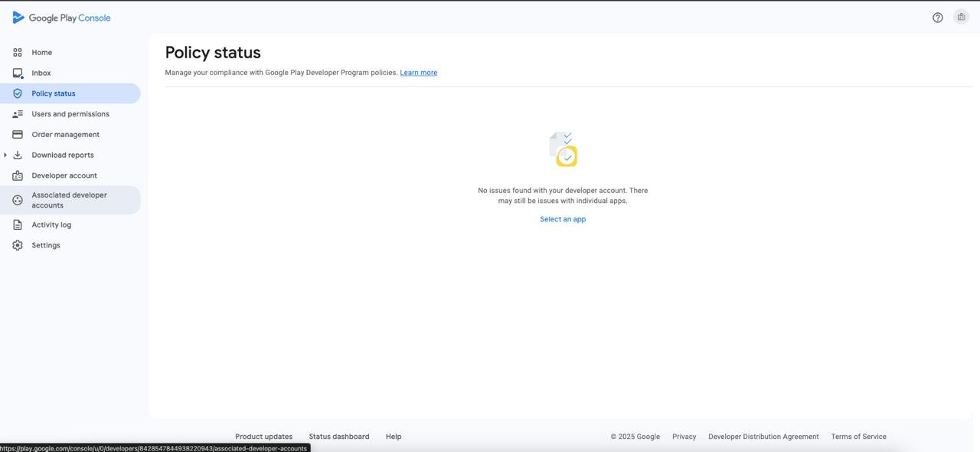Open Status dashboard footer link
This screenshot has width=980, height=452.
click(339, 437)
